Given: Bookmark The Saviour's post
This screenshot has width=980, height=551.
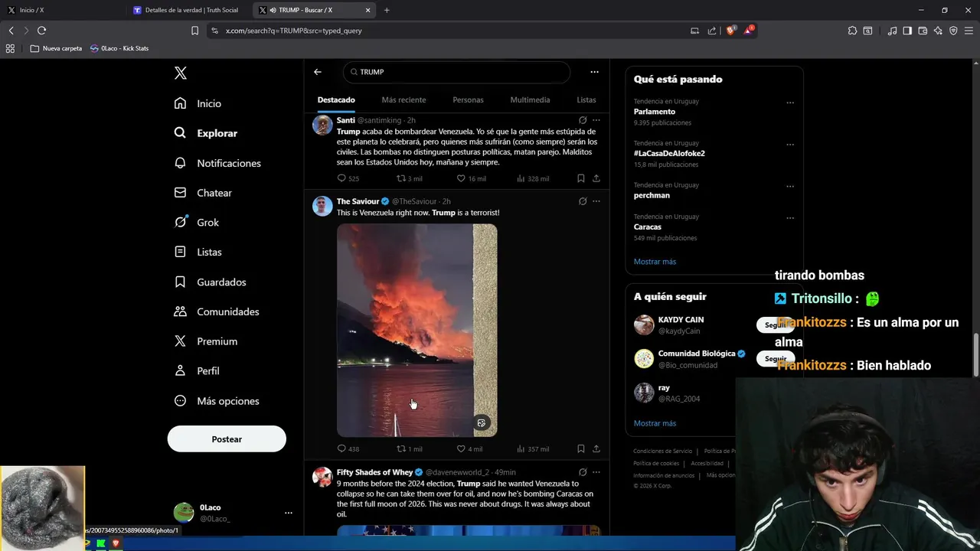Looking at the screenshot, I should 580,449.
